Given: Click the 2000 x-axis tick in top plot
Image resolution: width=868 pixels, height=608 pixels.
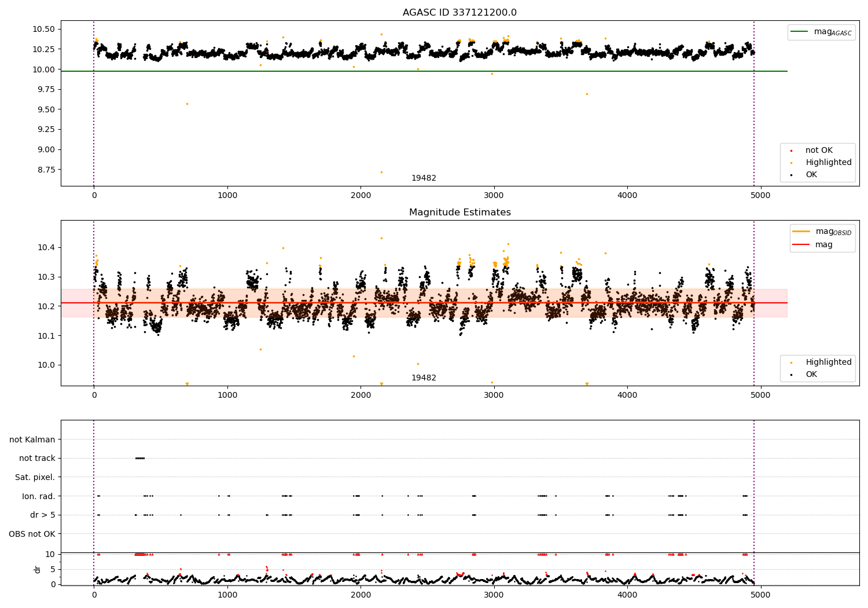Looking at the screenshot, I should pos(361,195).
